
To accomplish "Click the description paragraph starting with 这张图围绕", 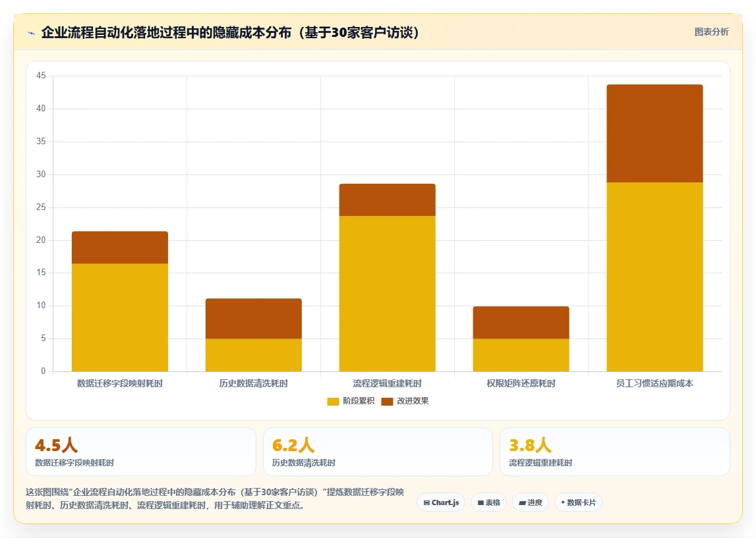I will coord(215,498).
